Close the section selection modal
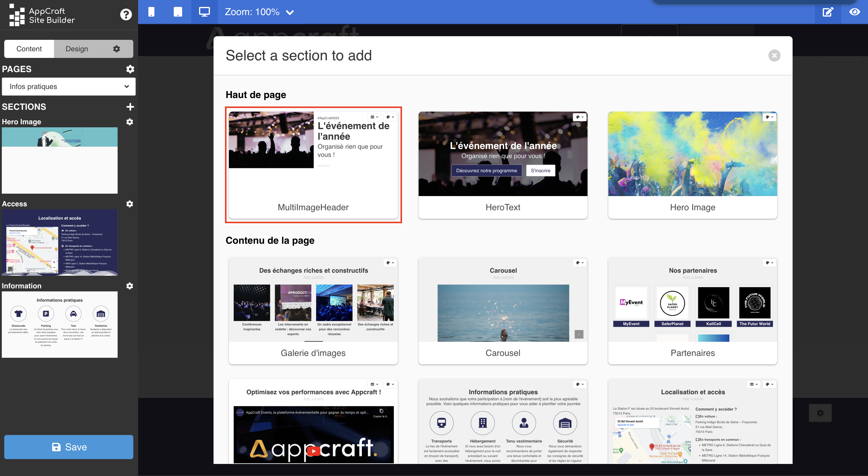 (x=774, y=56)
